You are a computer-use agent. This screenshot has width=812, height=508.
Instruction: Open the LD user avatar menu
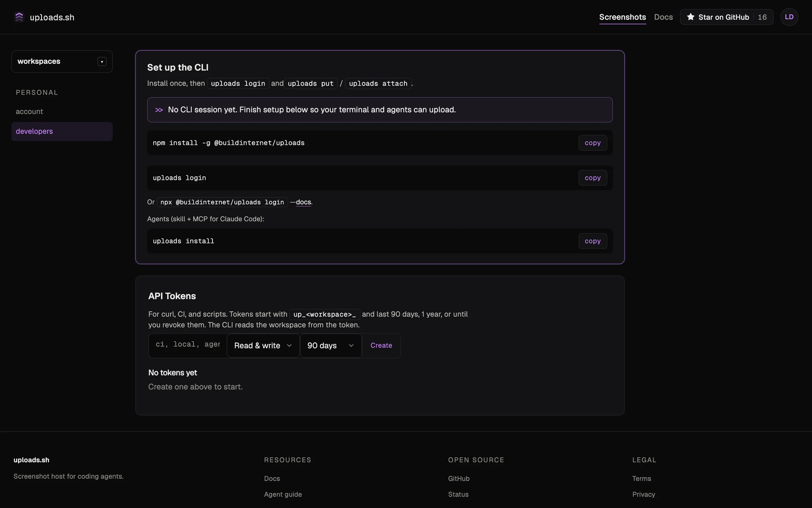[x=789, y=17]
